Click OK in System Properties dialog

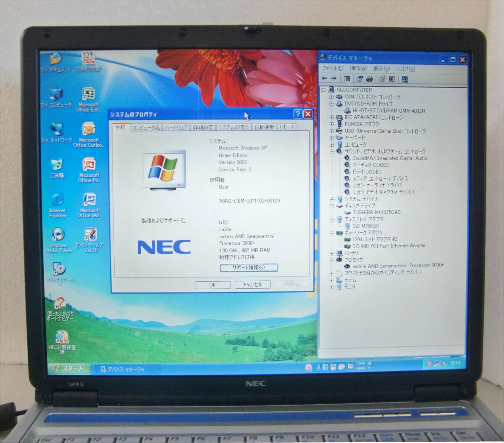click(213, 285)
